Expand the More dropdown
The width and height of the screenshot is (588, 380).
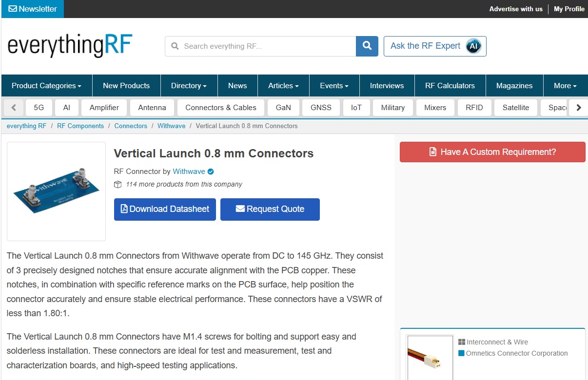coord(565,86)
